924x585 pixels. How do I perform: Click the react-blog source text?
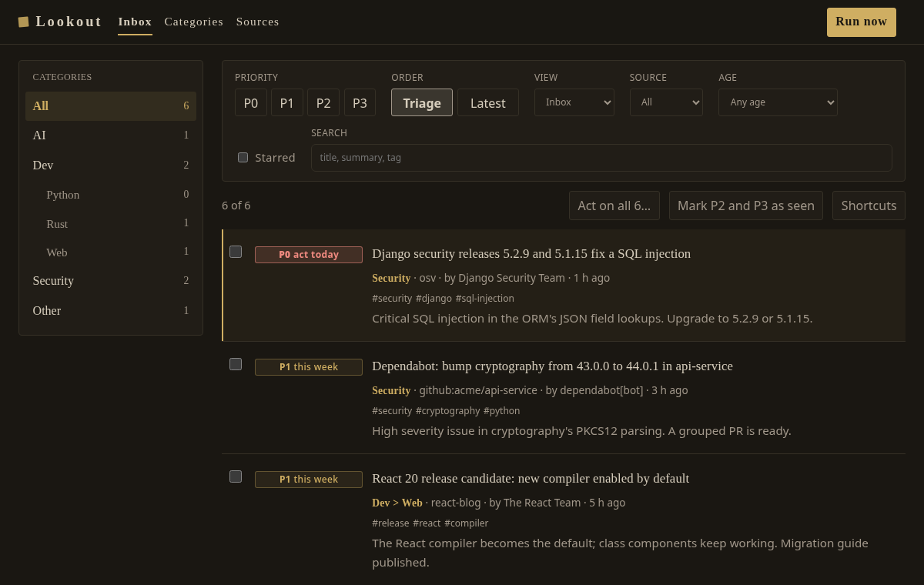pos(456,503)
